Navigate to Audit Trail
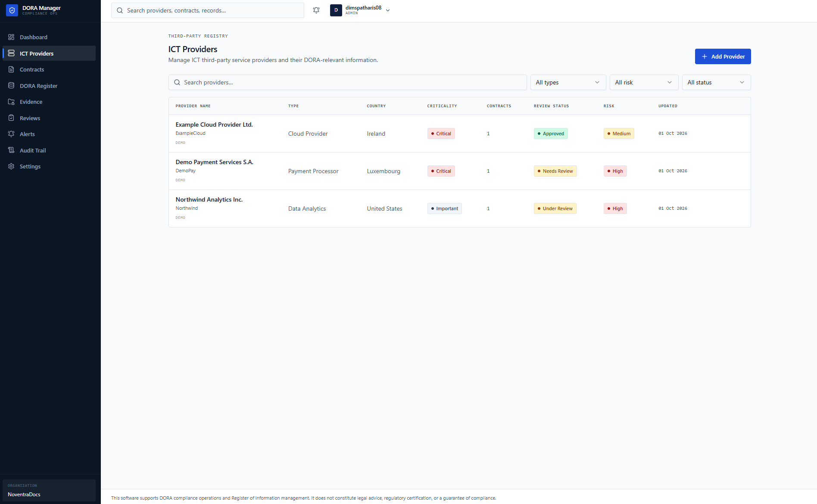Viewport: 817px width, 504px height. click(x=49, y=150)
